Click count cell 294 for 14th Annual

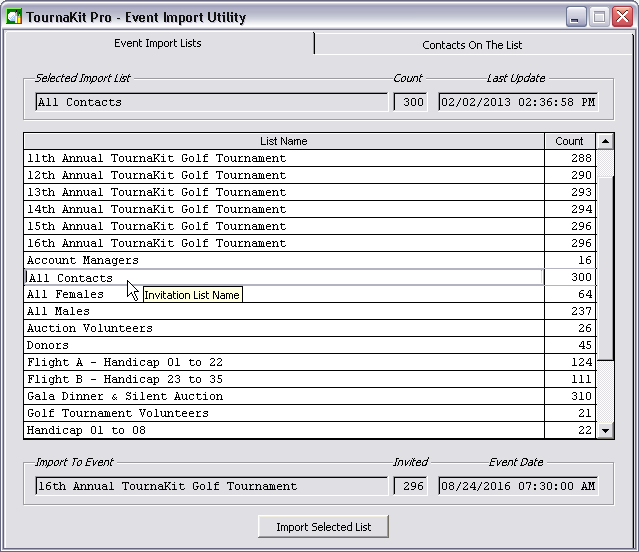[570, 209]
